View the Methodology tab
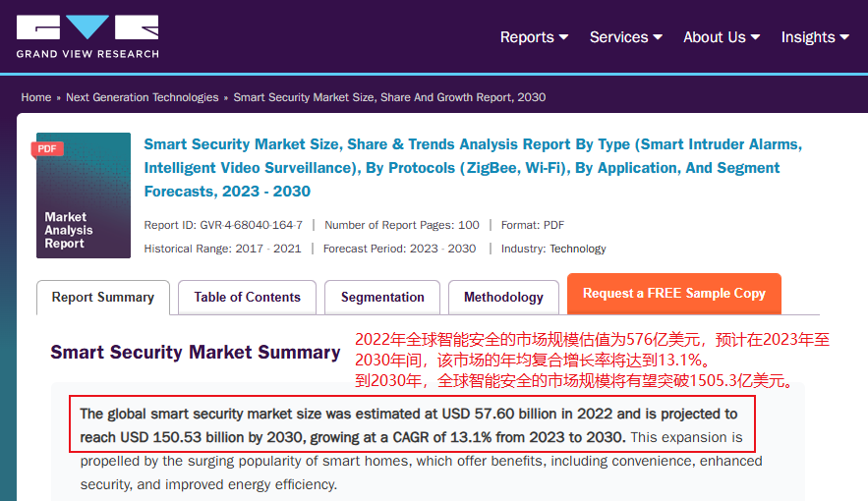This screenshot has width=868, height=501. point(503,298)
